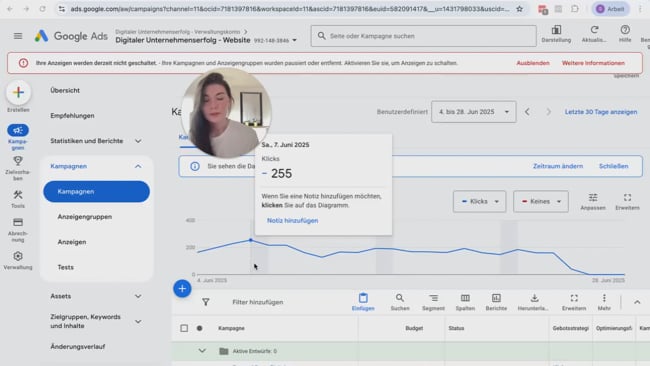
Task: Click the Erweitern chart icon
Action: coord(627,197)
